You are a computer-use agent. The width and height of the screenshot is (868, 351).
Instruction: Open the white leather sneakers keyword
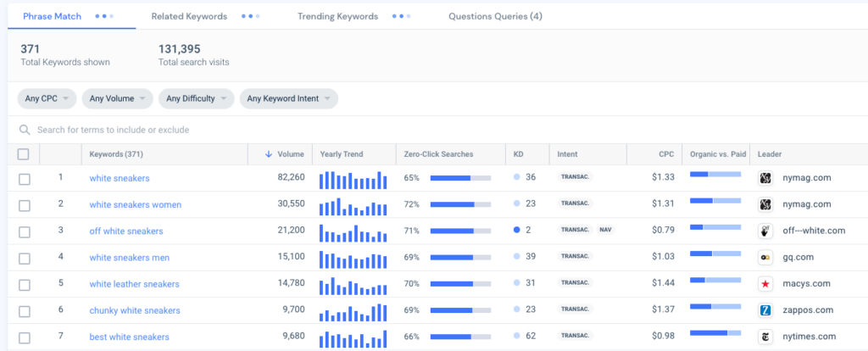(134, 283)
